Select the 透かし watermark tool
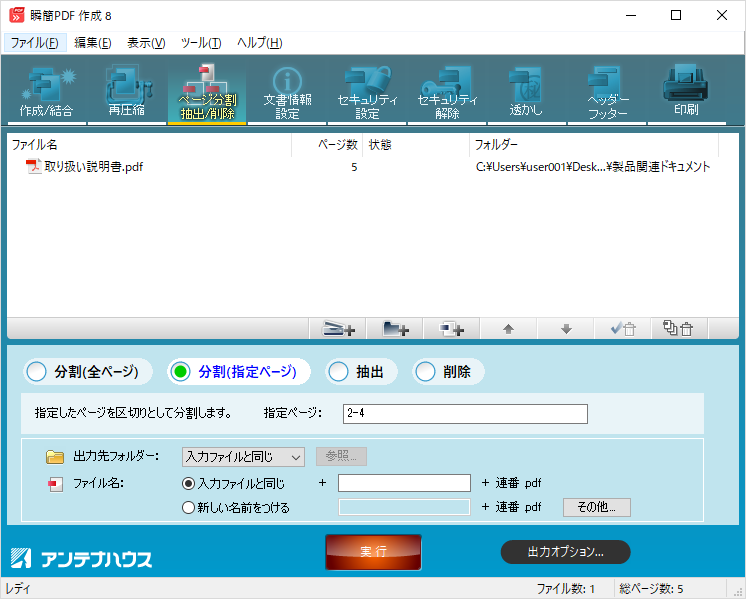746x599 pixels. coord(526,92)
